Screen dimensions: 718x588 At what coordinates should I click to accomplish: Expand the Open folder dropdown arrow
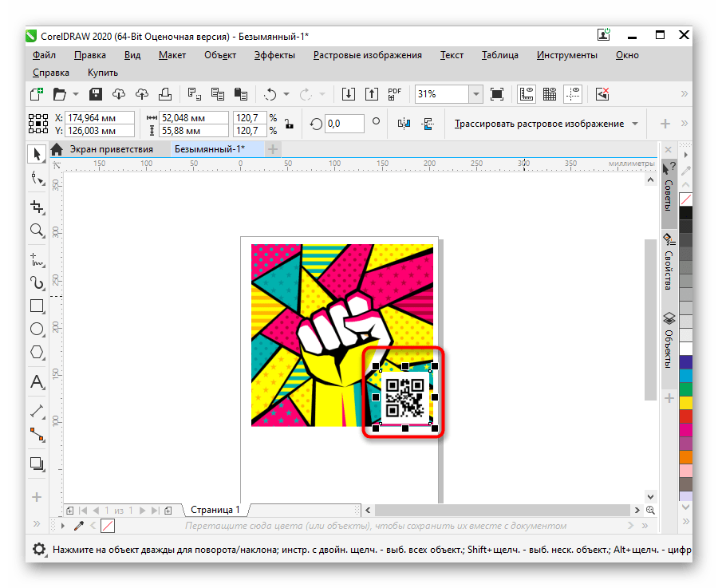pyautogui.click(x=75, y=94)
